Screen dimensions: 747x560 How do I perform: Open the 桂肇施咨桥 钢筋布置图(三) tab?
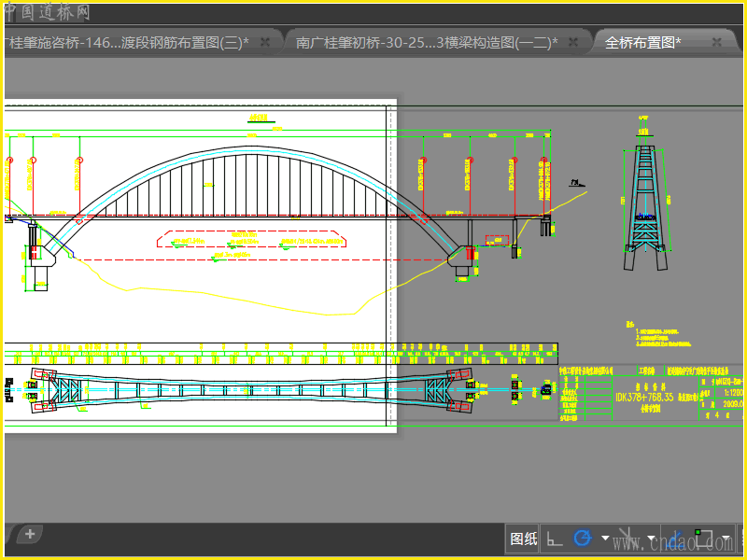(127, 42)
